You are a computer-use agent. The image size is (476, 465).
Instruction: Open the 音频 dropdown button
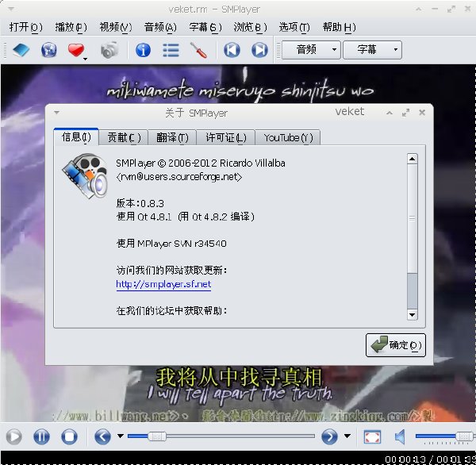[311, 49]
